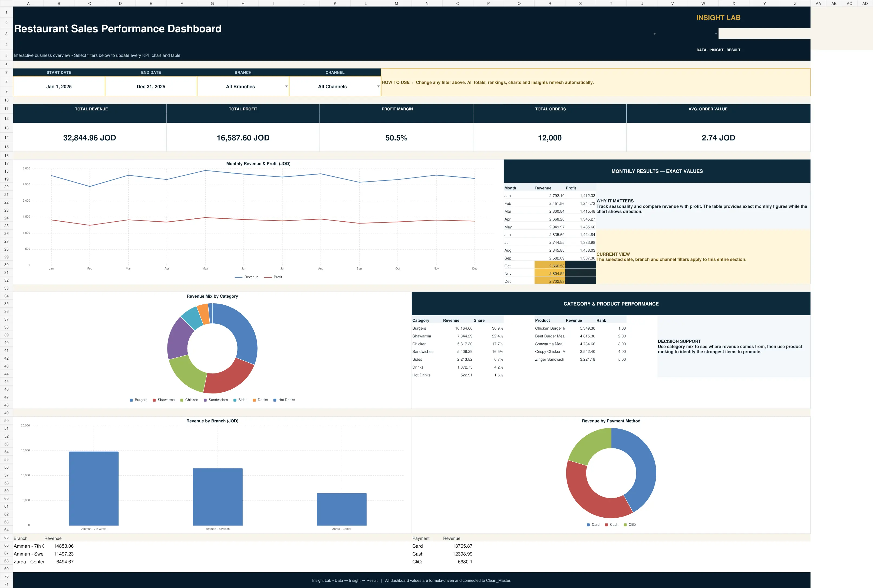This screenshot has height=588, width=873.
Task: Click the profit margin value 50.5%
Action: pos(396,138)
